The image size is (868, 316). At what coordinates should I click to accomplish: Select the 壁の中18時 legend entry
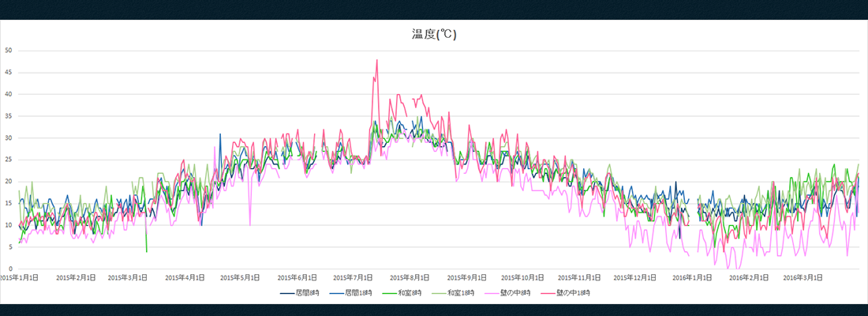567,292
